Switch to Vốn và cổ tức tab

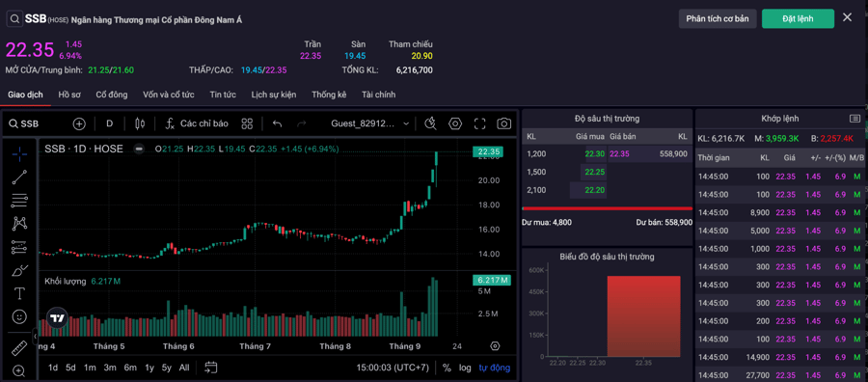click(168, 95)
